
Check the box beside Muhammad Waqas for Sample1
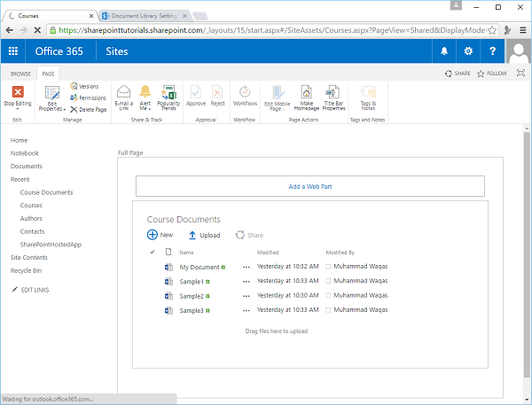[329, 281]
